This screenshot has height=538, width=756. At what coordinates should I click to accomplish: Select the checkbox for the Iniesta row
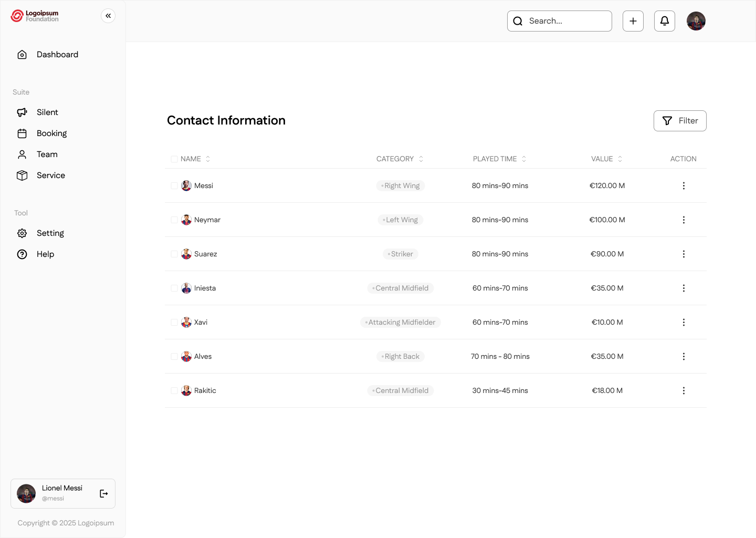[x=174, y=288]
